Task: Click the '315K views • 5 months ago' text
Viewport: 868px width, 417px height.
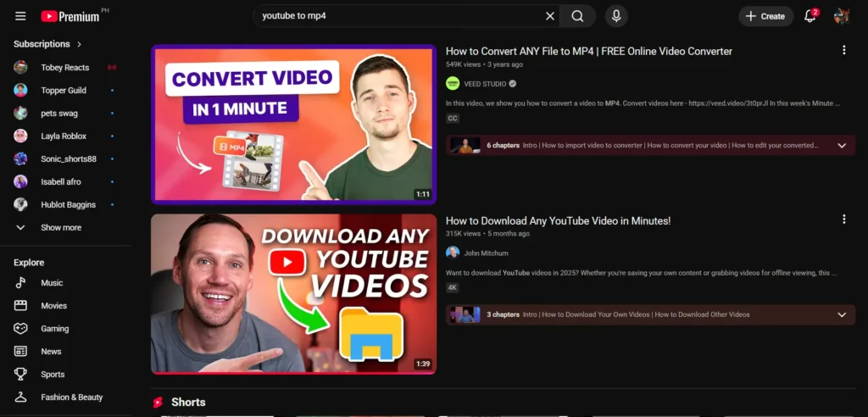Action: click(x=487, y=234)
